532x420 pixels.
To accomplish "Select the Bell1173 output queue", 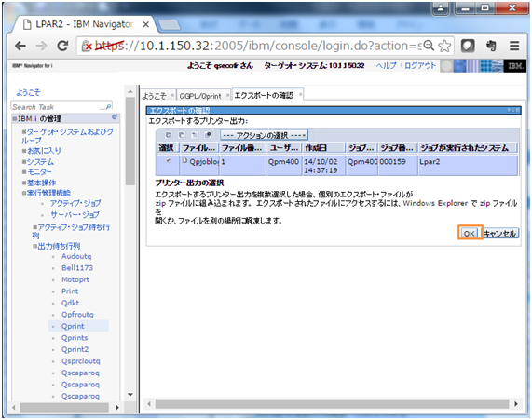I will click(77, 267).
